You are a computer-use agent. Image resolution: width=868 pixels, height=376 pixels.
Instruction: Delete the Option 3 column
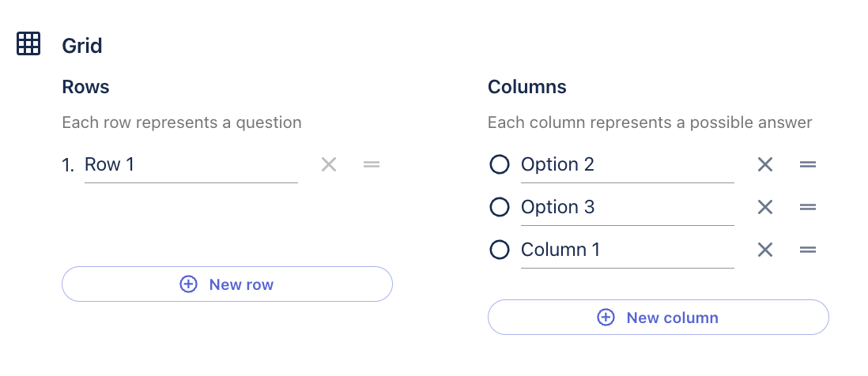[x=764, y=207]
